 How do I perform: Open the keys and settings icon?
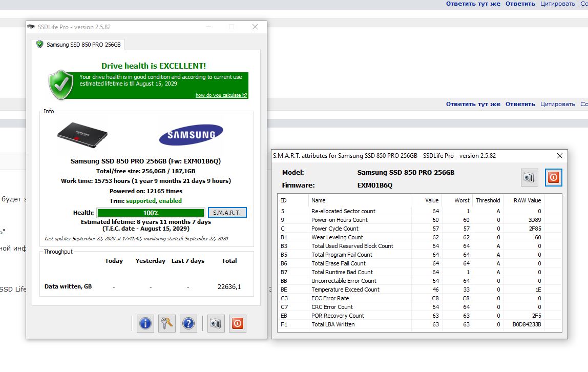coord(167,323)
